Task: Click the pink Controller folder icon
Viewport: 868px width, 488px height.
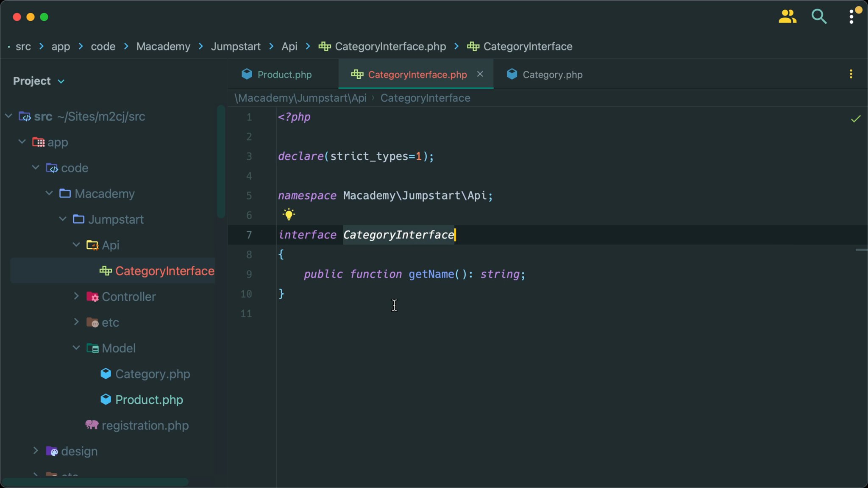Action: (x=92, y=297)
